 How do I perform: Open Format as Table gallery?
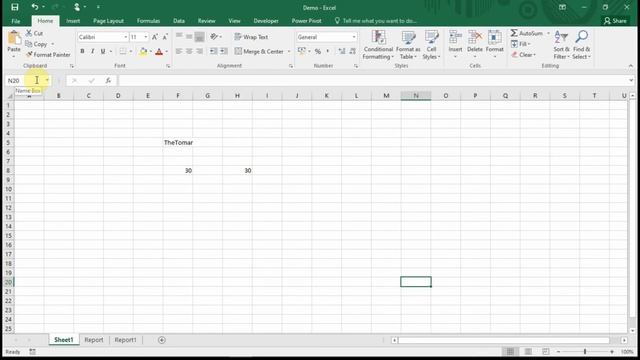(x=408, y=45)
